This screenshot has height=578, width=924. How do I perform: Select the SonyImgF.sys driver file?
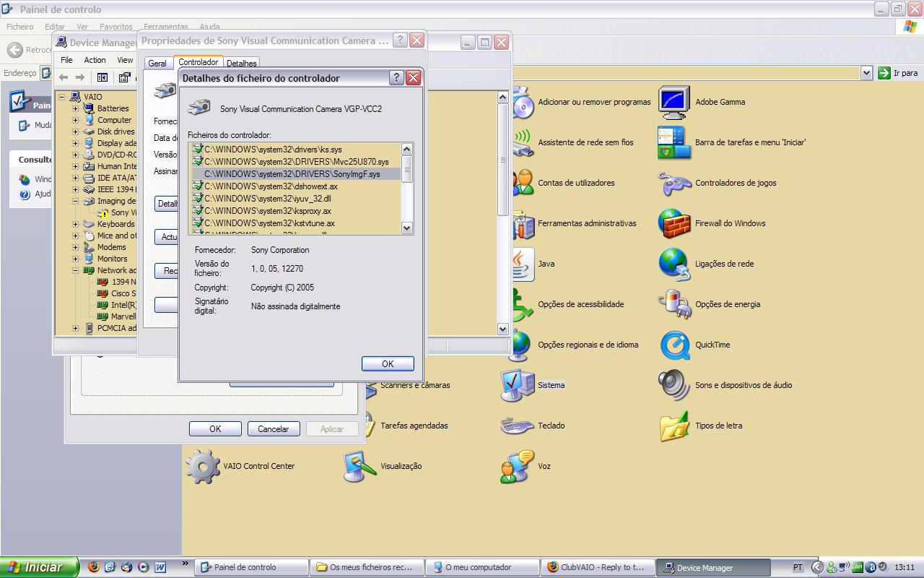tap(296, 174)
